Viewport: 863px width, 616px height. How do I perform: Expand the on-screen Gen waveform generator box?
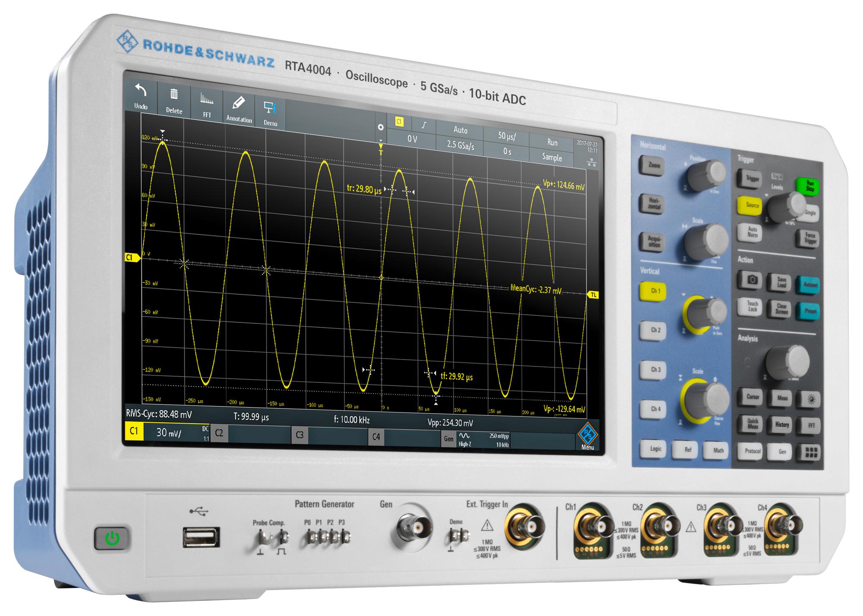coord(476,440)
